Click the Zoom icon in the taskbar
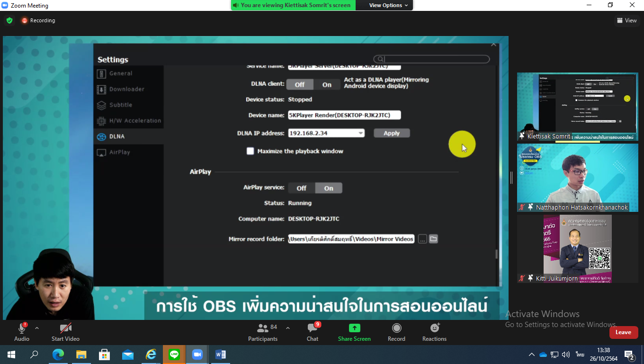The height and width of the screenshot is (364, 644). 197,355
